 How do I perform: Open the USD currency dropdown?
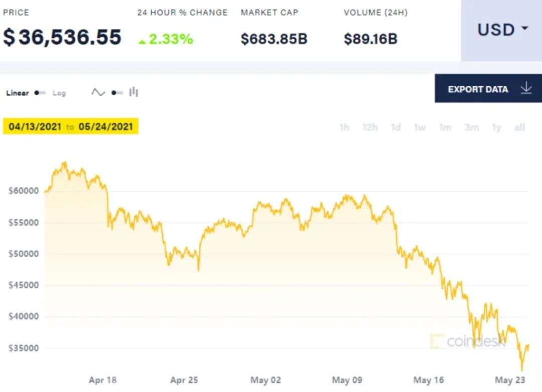coord(501,31)
